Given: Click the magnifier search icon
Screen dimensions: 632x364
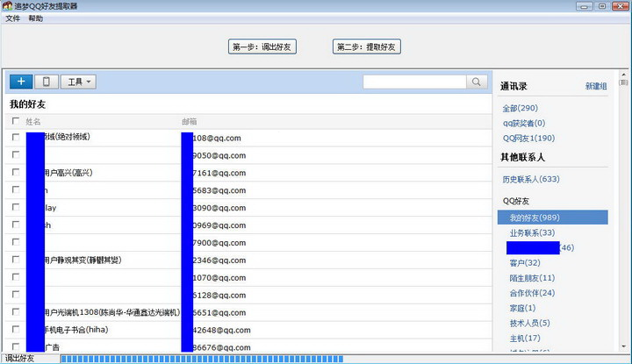Looking at the screenshot, I should 476,82.
